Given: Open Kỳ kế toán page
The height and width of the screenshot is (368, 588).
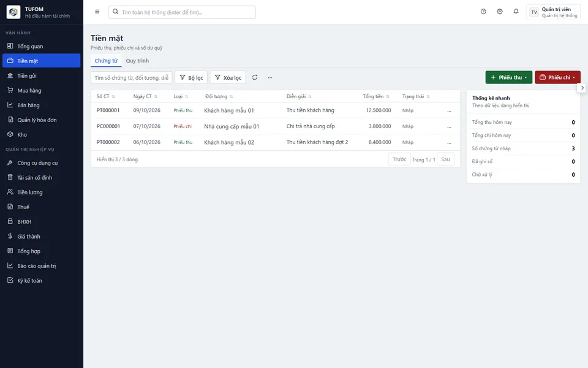Looking at the screenshot, I should tap(41, 280).
